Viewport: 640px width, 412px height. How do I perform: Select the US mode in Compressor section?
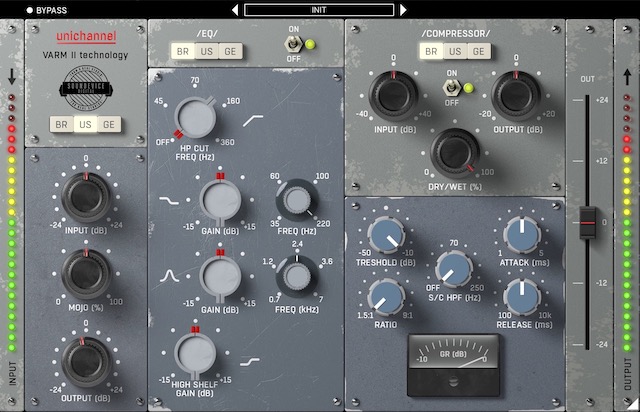click(x=455, y=51)
